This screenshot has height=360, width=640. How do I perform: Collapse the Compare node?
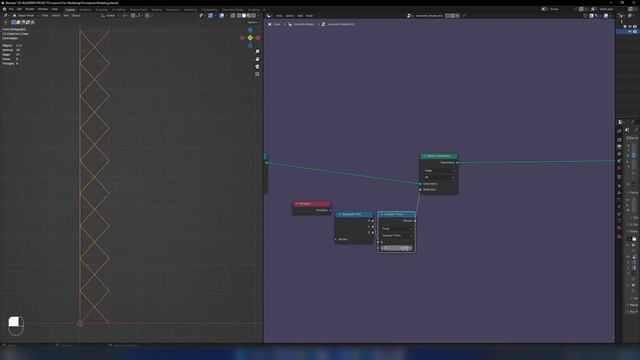(x=382, y=214)
